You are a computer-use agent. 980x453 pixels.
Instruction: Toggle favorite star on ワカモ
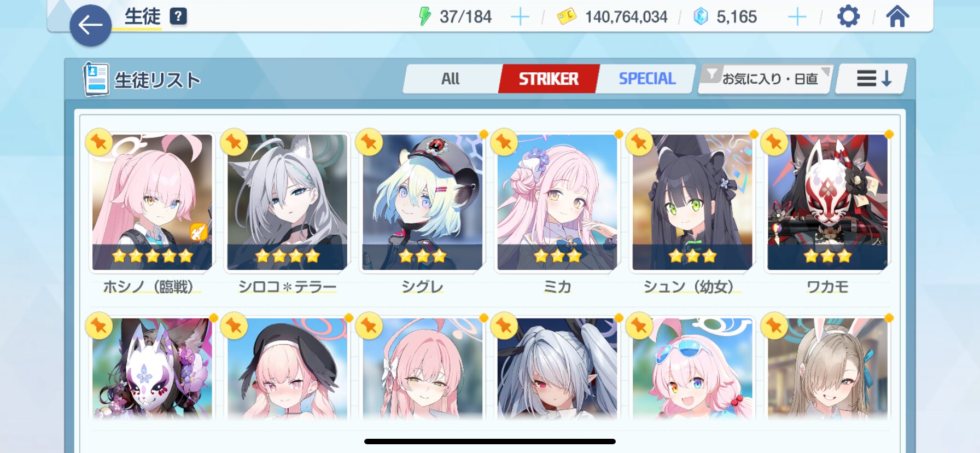[x=774, y=142]
